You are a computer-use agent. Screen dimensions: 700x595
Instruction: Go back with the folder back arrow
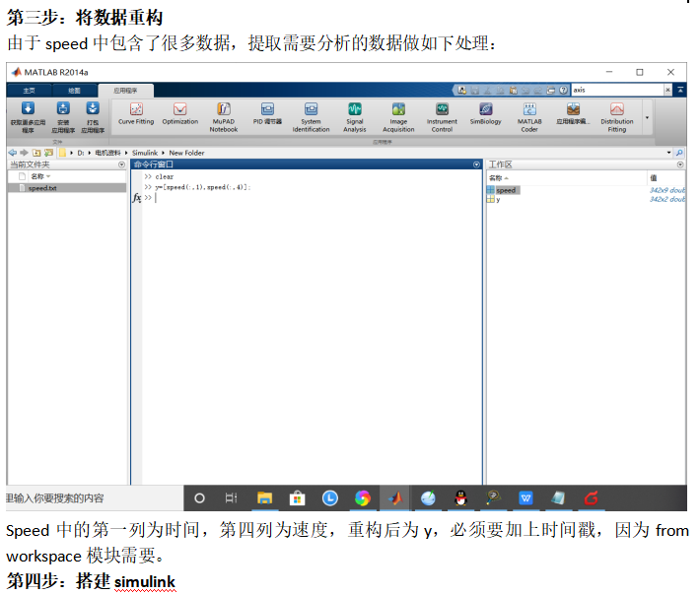[x=13, y=153]
